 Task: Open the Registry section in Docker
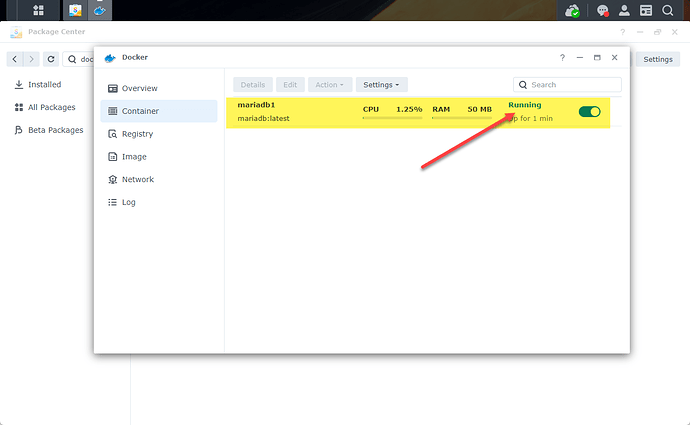159,134
